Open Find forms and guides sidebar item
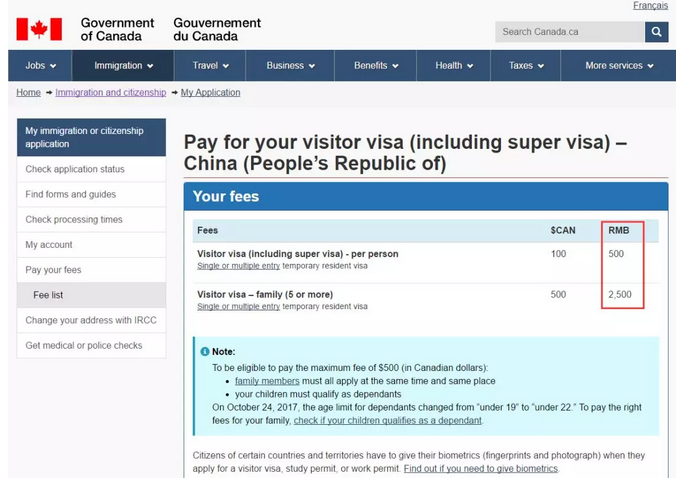The image size is (677, 485). click(x=71, y=195)
